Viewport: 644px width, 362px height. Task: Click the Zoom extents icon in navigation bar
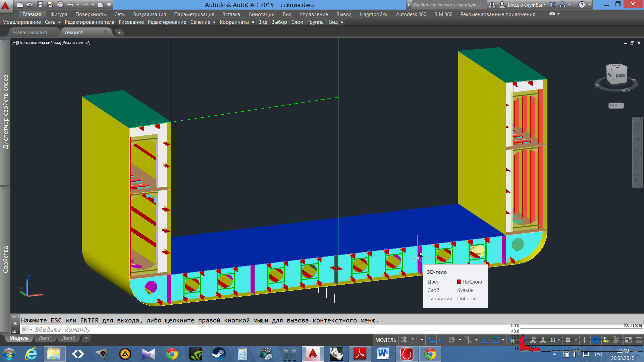click(x=637, y=151)
